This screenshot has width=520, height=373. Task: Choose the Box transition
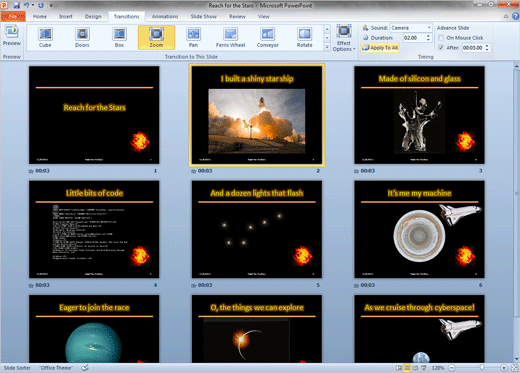[119, 38]
